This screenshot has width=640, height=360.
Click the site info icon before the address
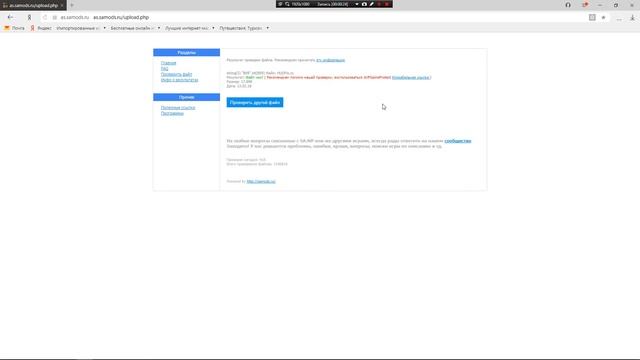click(x=55, y=18)
